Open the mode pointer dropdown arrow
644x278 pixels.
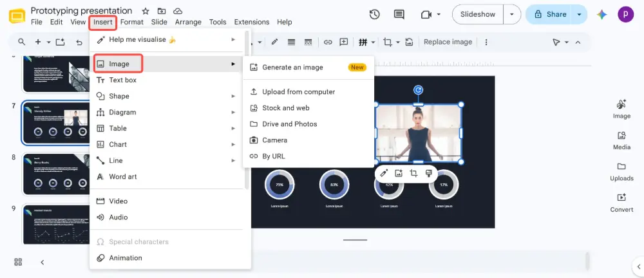point(567,42)
